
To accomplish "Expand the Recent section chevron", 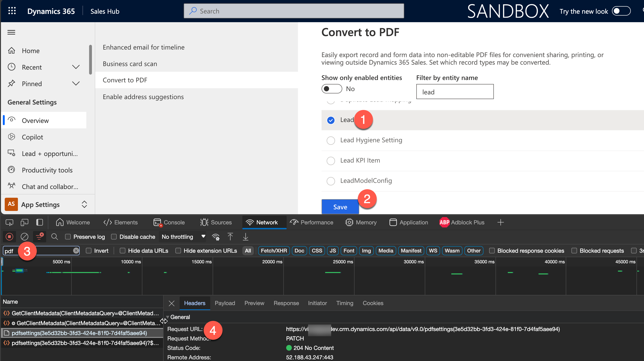I will coord(76,67).
